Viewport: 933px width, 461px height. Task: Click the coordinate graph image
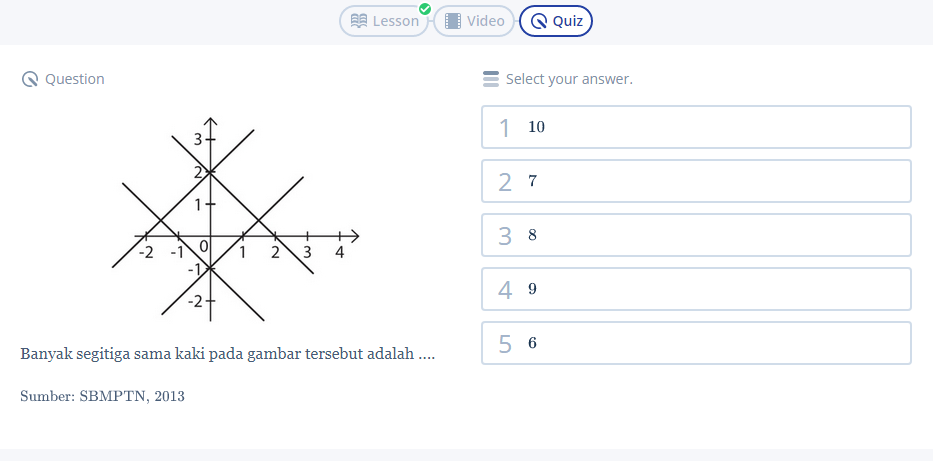point(235,225)
